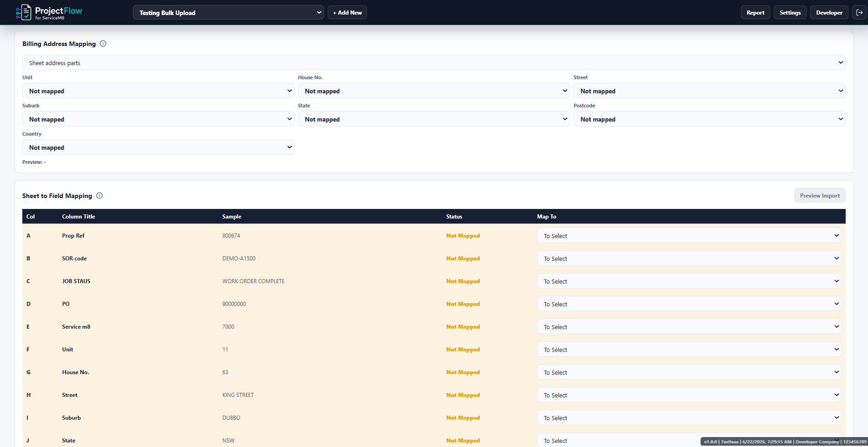
Task: Open the Report page
Action: 756,13
